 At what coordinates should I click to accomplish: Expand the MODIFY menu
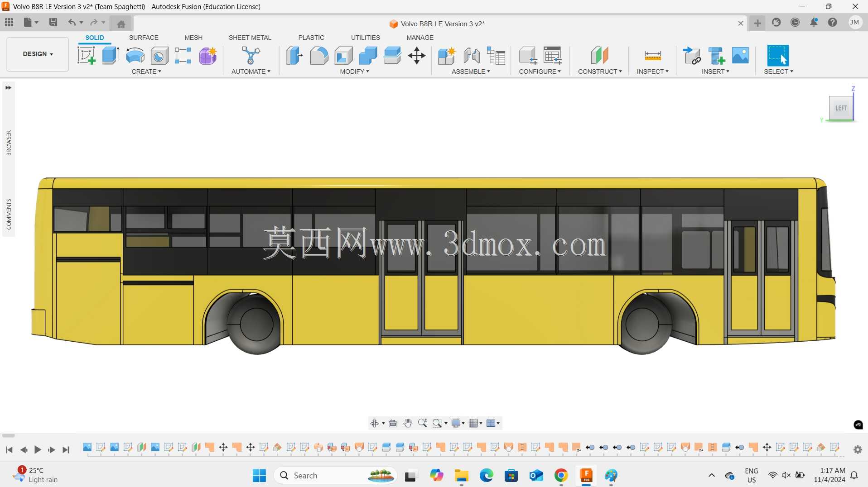pyautogui.click(x=355, y=72)
